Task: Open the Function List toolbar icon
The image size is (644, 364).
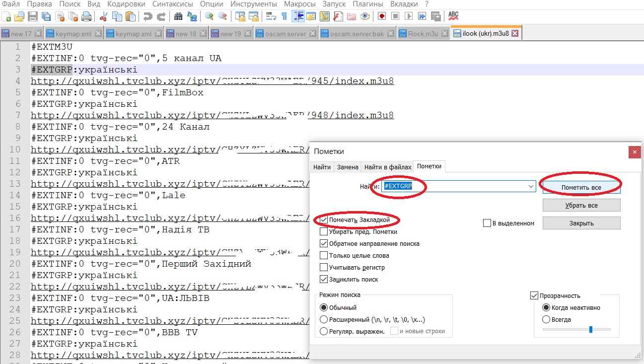Action: coord(338,16)
